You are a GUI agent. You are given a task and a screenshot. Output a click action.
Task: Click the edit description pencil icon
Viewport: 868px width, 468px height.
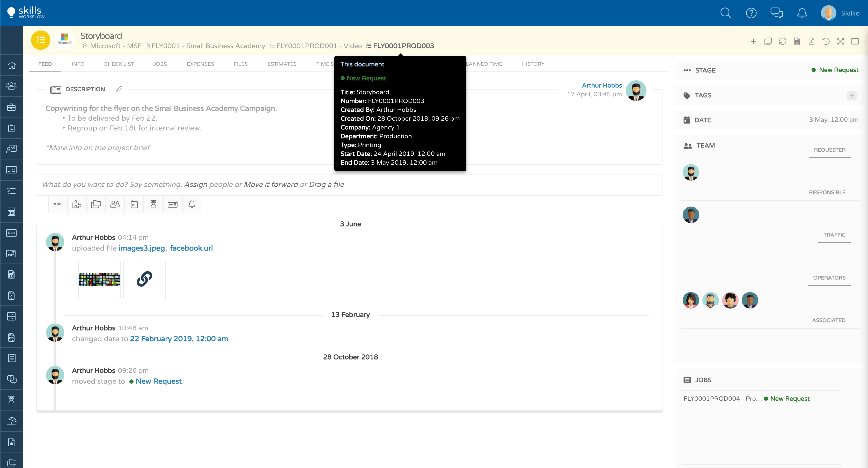[119, 89]
